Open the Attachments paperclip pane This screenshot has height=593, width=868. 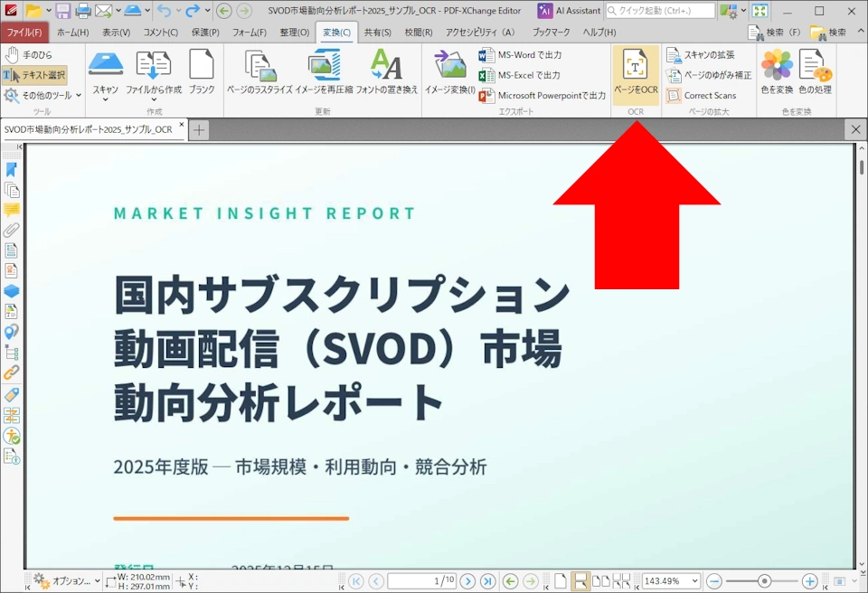[x=11, y=231]
